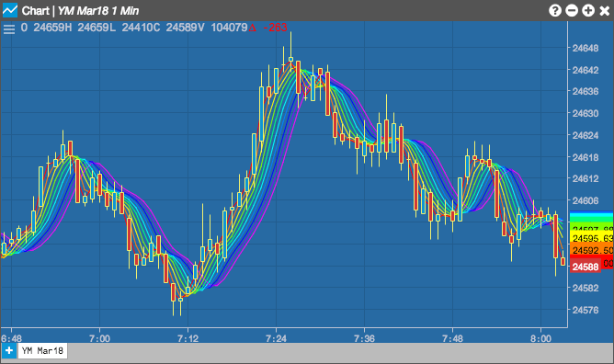The image size is (614, 364).
Task: Click the plus circle icon in title bar
Action: pyautogui.click(x=588, y=10)
